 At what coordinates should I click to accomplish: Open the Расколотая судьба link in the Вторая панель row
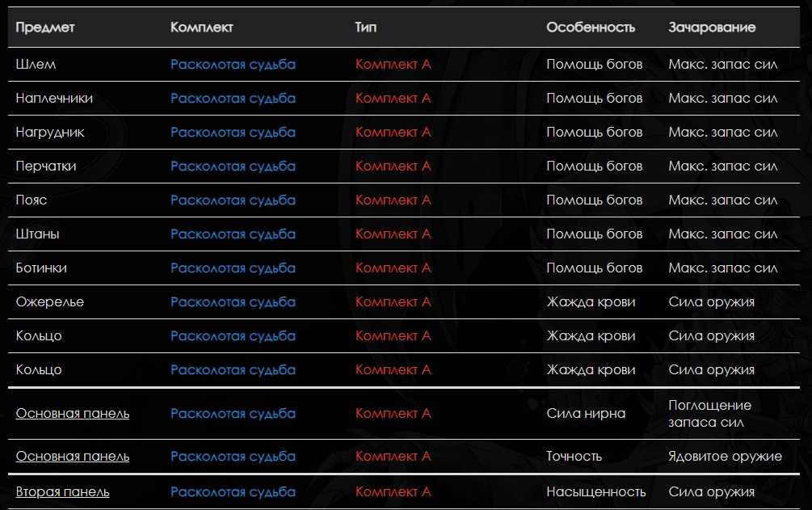point(233,492)
